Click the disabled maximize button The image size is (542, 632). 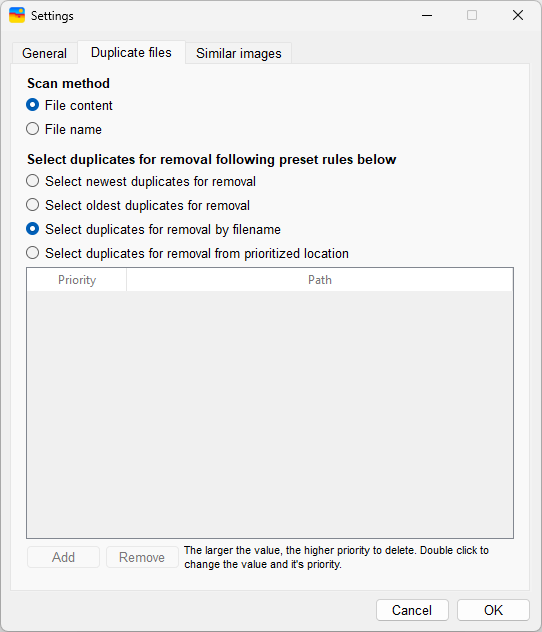point(472,15)
